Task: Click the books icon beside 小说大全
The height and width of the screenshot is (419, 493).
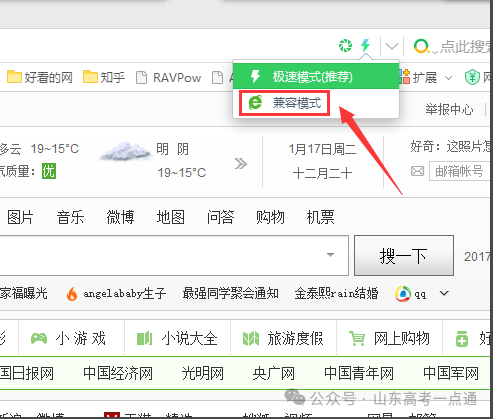Action: [x=145, y=339]
